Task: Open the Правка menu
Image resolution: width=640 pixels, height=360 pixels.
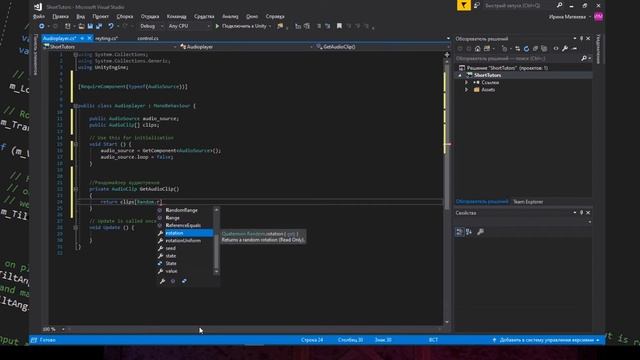Action: [60, 16]
